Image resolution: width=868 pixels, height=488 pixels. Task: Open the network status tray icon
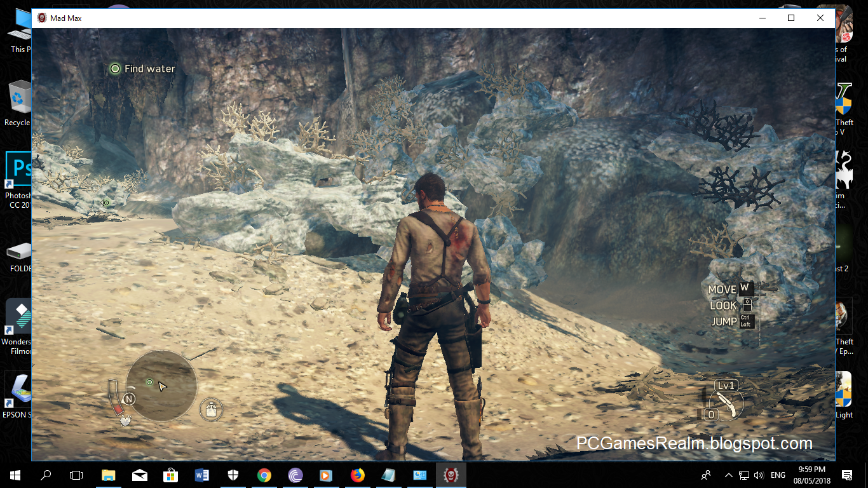click(x=743, y=475)
